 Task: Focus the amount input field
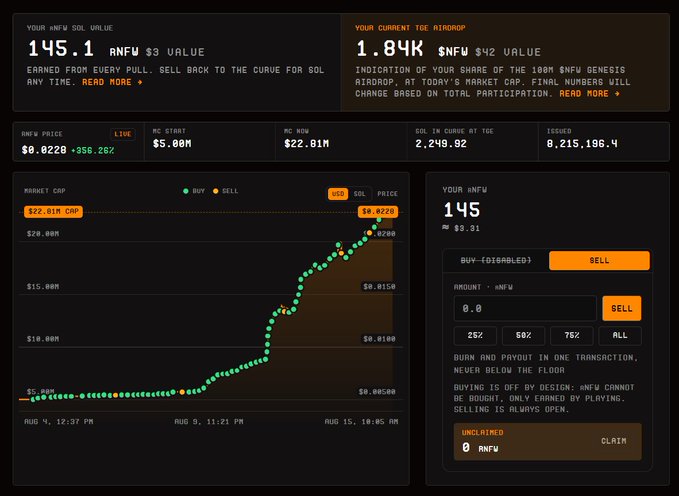(x=525, y=308)
